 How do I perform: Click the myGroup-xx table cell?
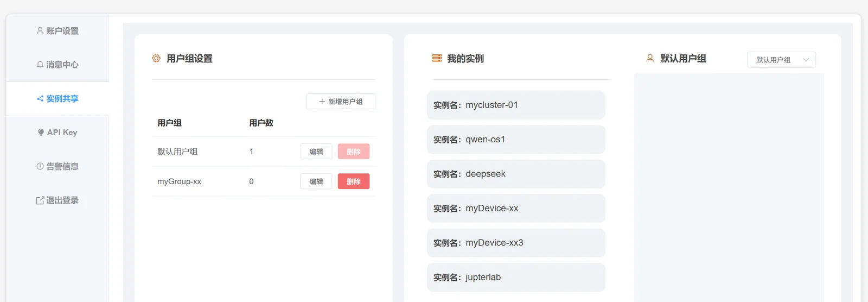(179, 181)
